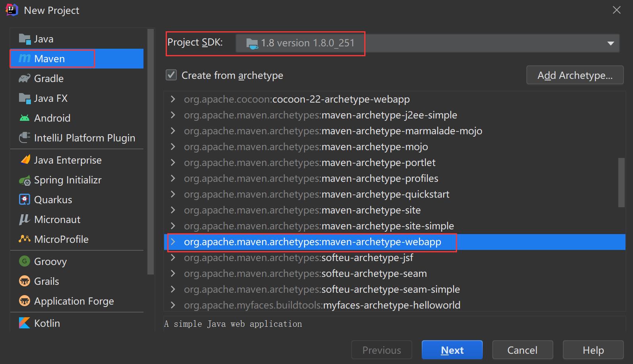This screenshot has height=364, width=633.
Task: Expand maven-archetype-quickstart node
Action: [173, 194]
